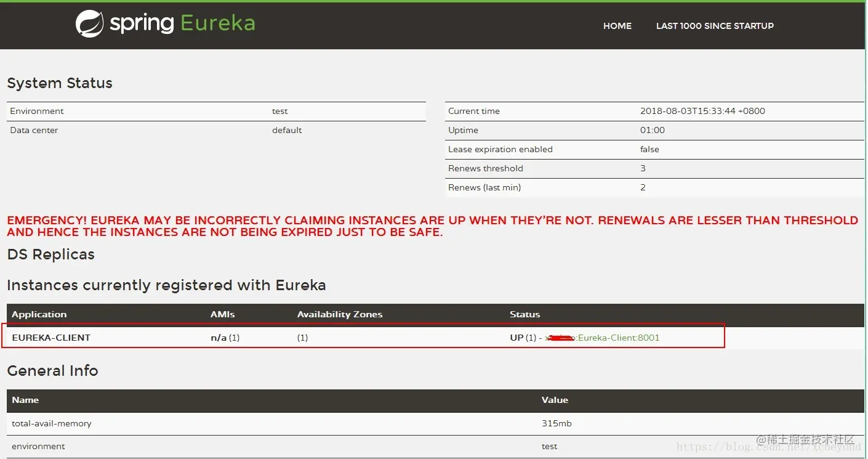Click the Uptime label
868x459 pixels.
(463, 131)
